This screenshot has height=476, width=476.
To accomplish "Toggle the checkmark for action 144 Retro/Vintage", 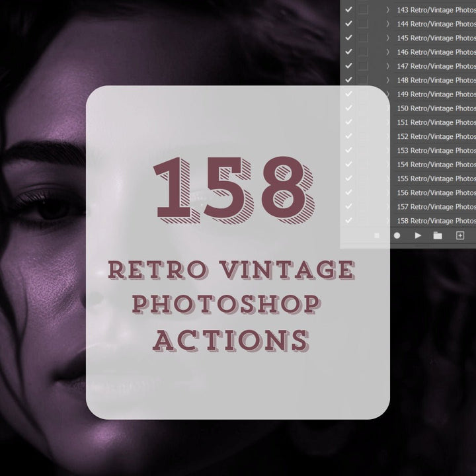I will [348, 24].
